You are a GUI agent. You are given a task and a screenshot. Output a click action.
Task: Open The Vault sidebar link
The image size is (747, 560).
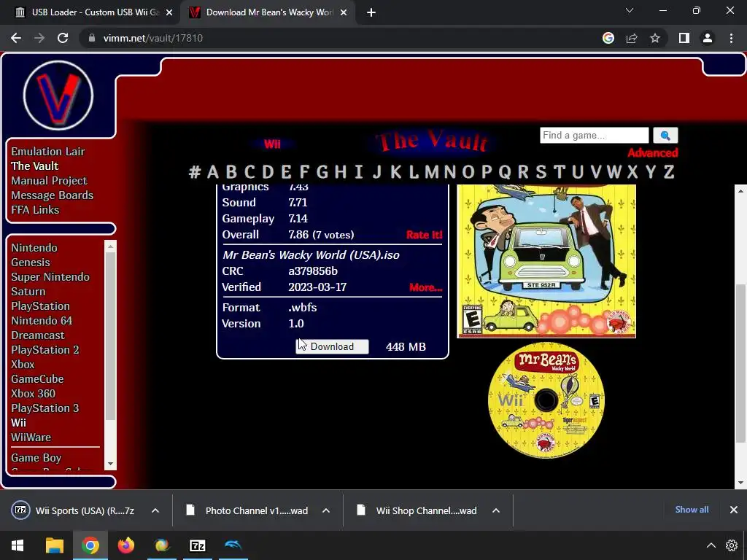(35, 166)
